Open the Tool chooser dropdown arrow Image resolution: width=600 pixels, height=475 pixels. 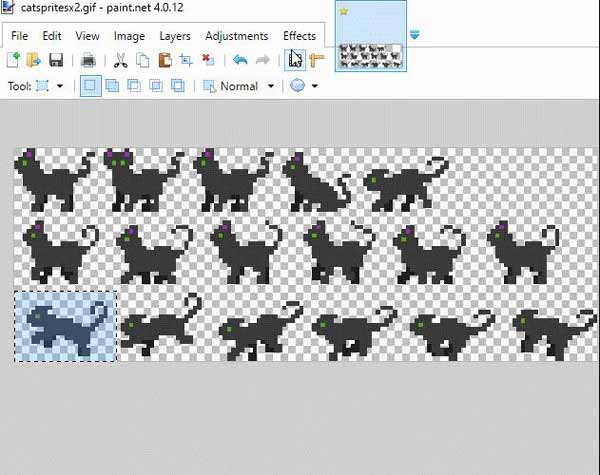click(x=60, y=86)
